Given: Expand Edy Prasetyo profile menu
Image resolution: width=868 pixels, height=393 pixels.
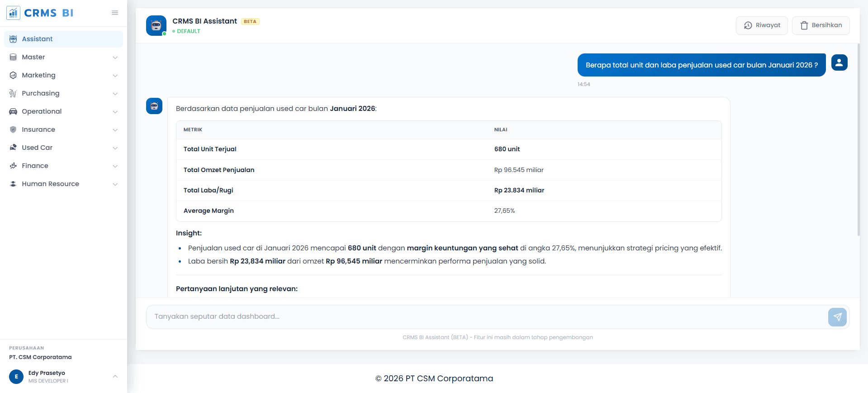Looking at the screenshot, I should [x=115, y=376].
